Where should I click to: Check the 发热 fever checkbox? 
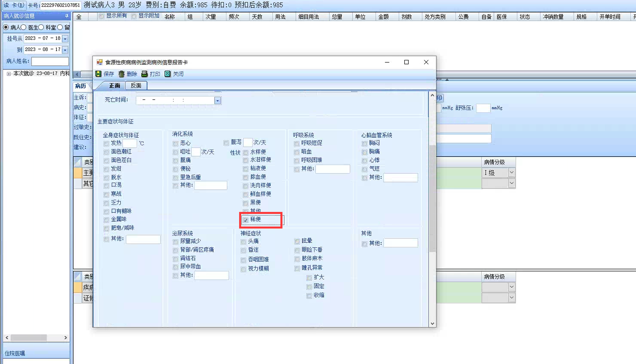tap(106, 143)
